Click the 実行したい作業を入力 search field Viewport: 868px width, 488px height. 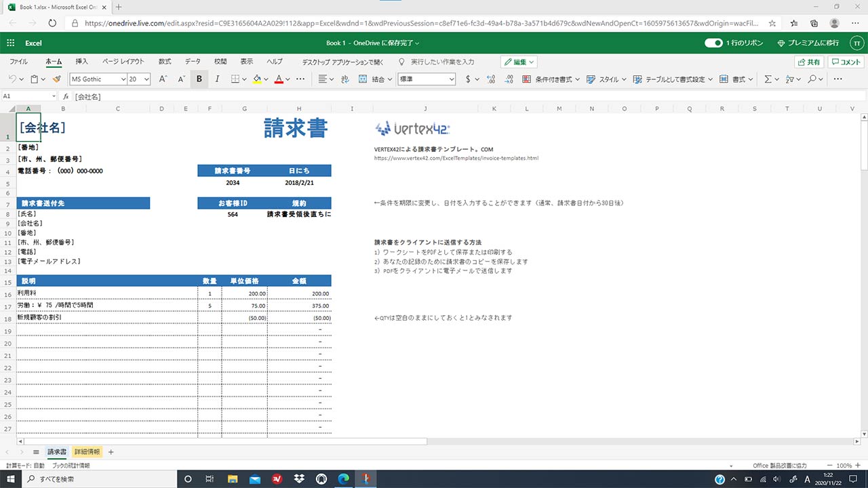click(442, 62)
